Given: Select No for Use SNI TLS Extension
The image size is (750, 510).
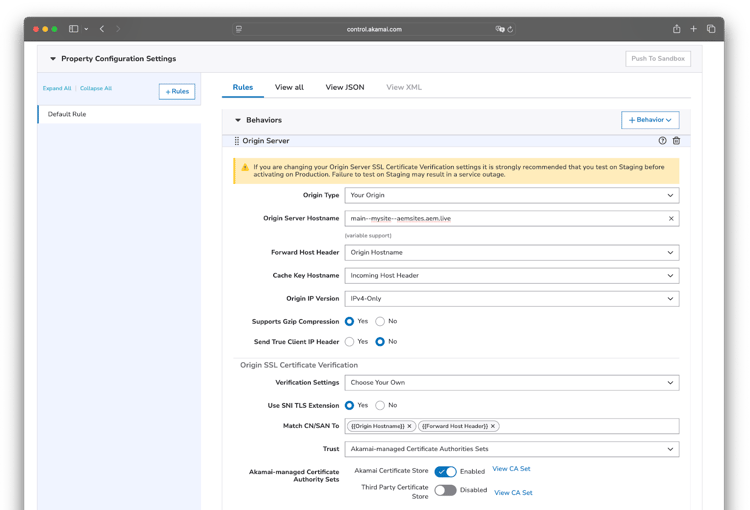Looking at the screenshot, I should (380, 405).
